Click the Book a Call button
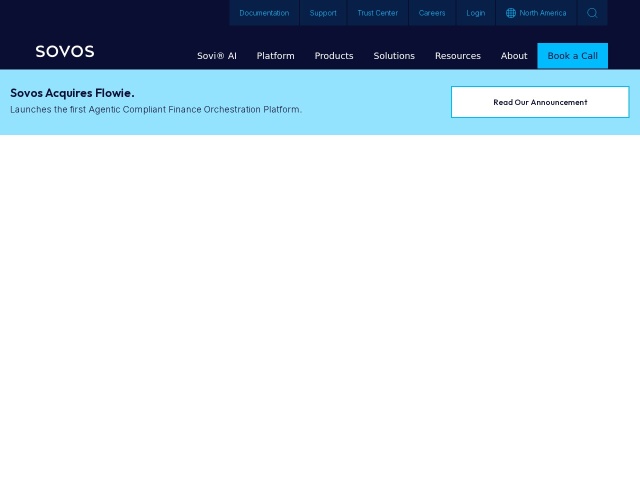Viewport: 640px width, 480px height. (x=572, y=56)
